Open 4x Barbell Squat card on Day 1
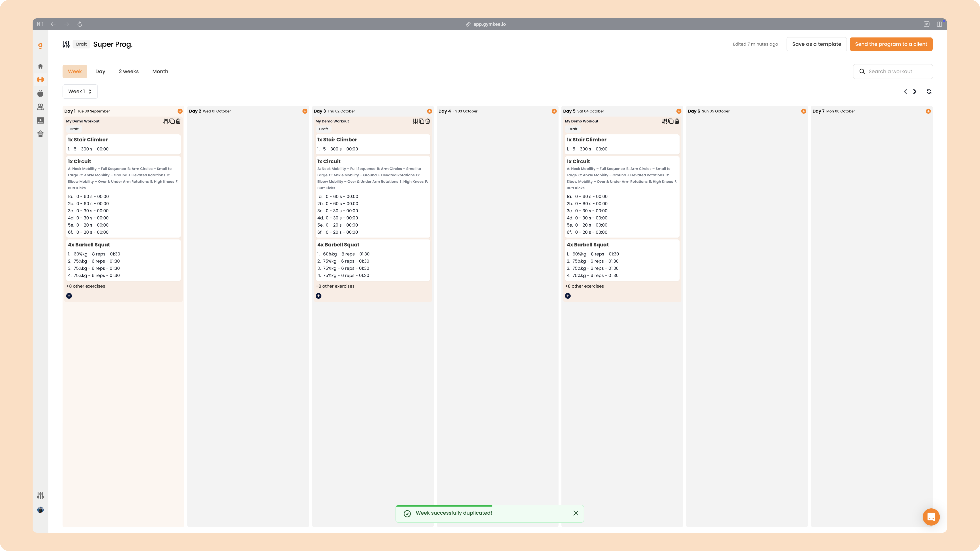 124,260
